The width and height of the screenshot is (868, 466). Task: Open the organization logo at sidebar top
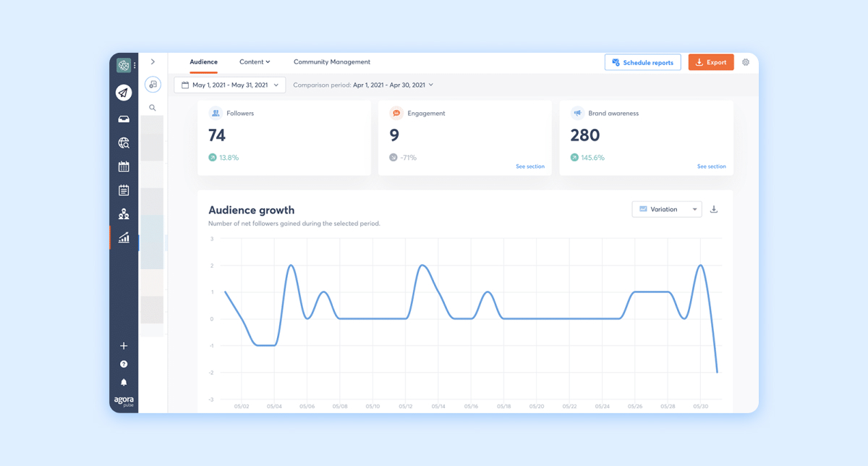pyautogui.click(x=123, y=65)
